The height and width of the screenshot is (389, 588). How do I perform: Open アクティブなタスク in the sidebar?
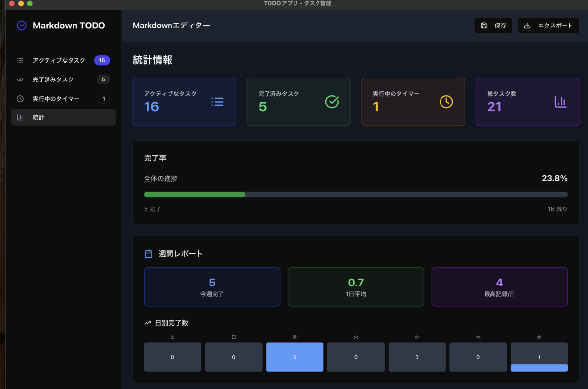63,60
